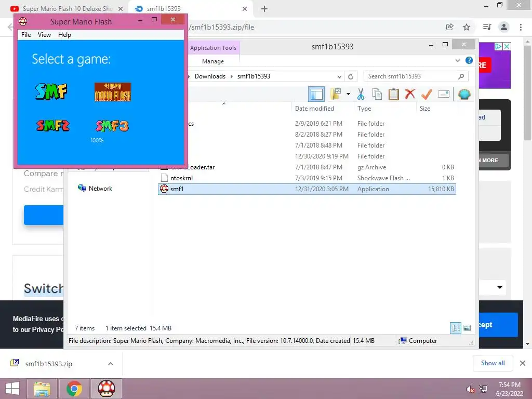The height and width of the screenshot is (399, 532).
Task: Select the Super Mario Flash brown logo
Action: tap(113, 91)
